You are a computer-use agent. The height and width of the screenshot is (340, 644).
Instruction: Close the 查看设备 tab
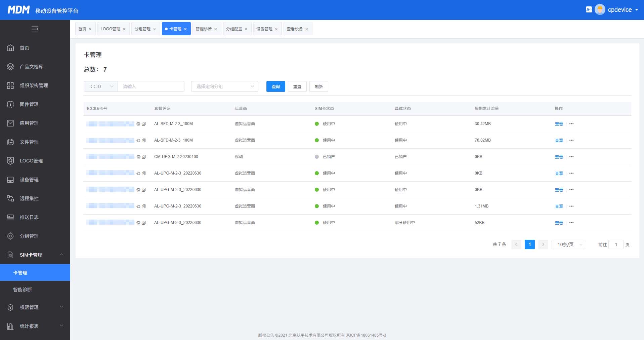pos(306,29)
